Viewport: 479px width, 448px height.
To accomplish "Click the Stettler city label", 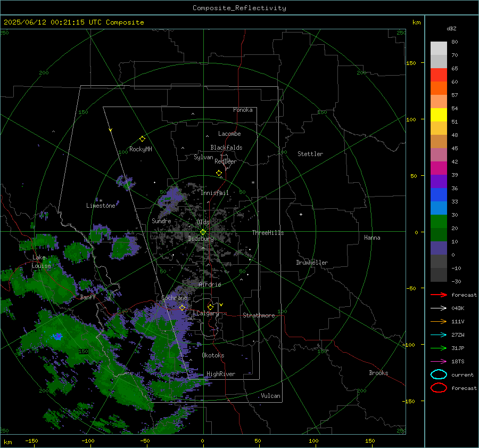I will [x=310, y=154].
